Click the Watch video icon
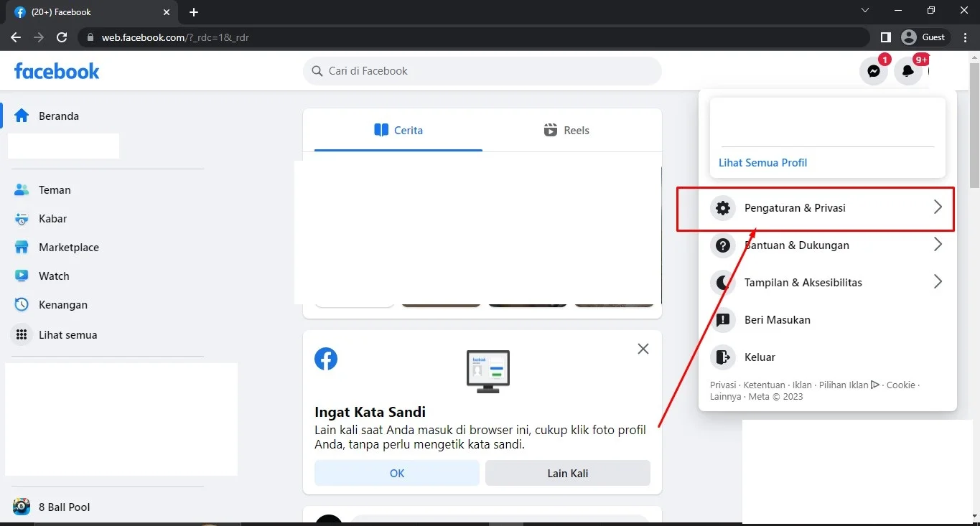 [x=22, y=276]
